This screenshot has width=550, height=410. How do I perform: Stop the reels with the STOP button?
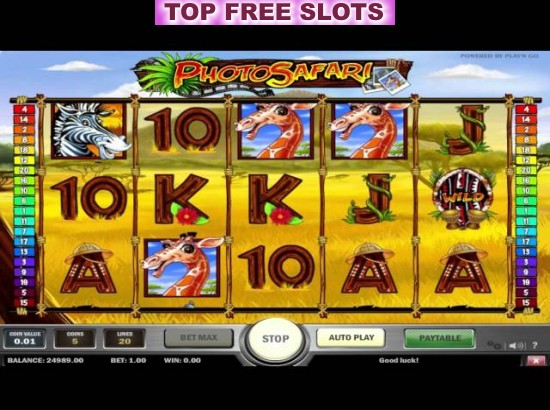point(275,339)
